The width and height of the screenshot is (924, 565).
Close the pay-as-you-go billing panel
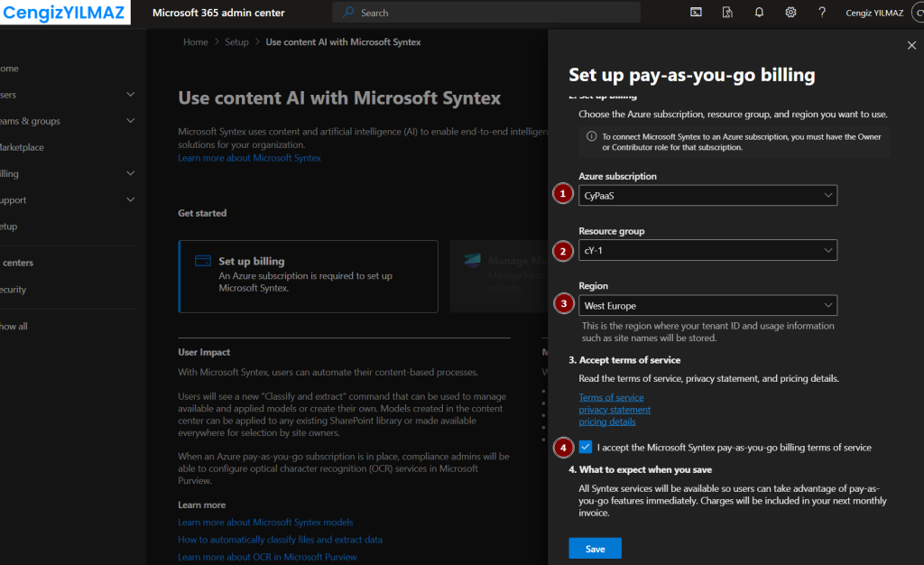click(x=910, y=45)
